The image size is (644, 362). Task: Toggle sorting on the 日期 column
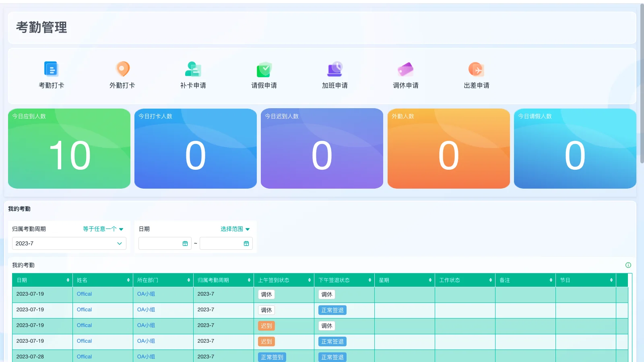(68, 280)
